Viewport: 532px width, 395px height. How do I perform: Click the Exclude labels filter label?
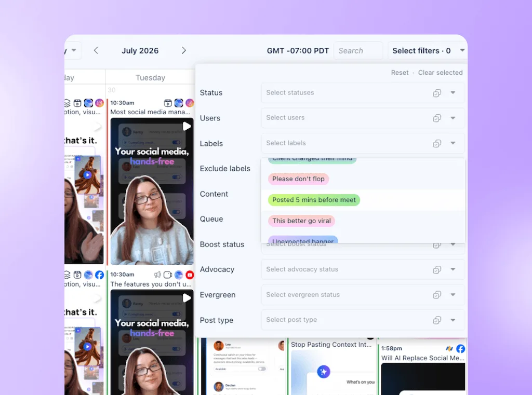[225, 169]
